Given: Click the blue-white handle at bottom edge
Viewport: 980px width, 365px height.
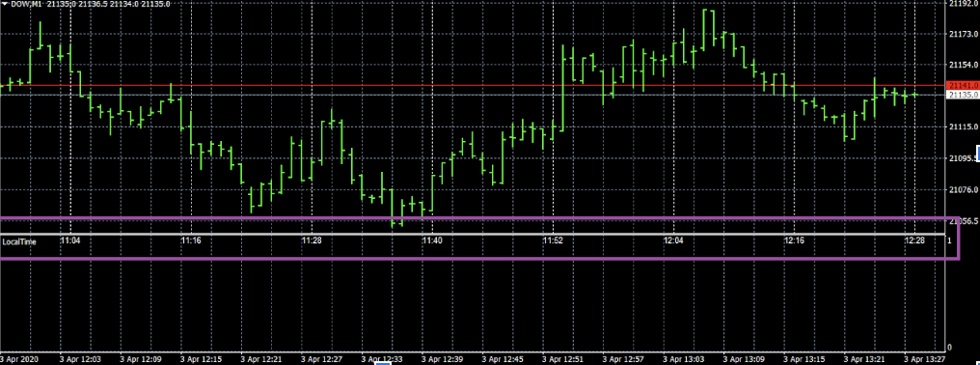Looking at the screenshot, I should coord(383,362).
